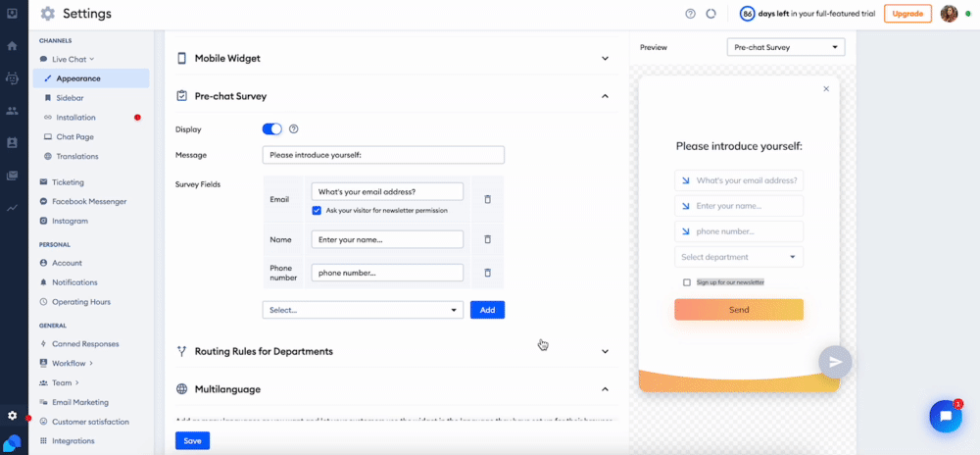Open the Installation settings page
The image size is (980, 455).
(x=75, y=118)
